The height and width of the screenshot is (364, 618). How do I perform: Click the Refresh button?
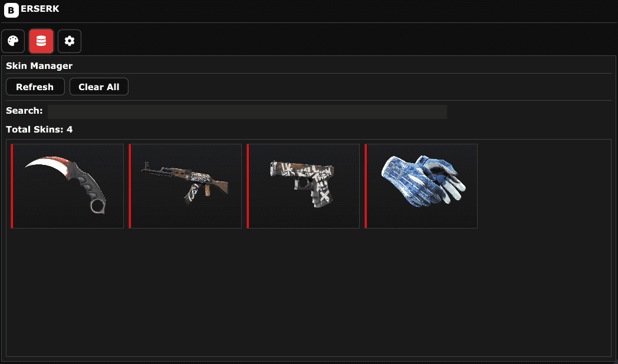click(35, 87)
